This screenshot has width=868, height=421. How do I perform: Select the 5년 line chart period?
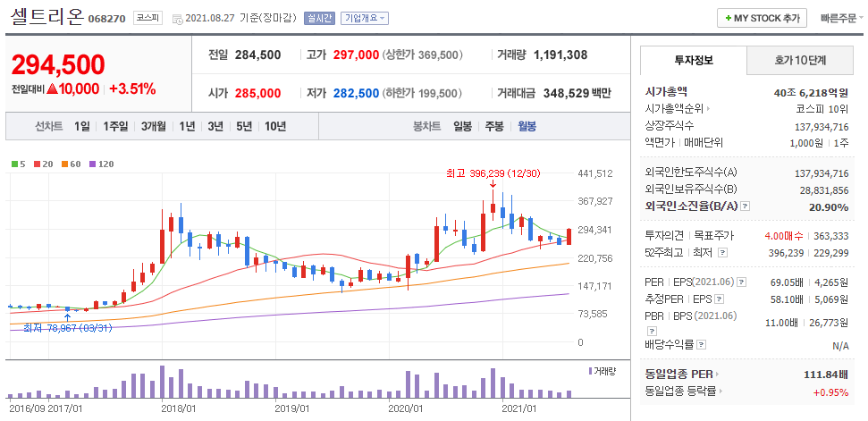click(244, 126)
